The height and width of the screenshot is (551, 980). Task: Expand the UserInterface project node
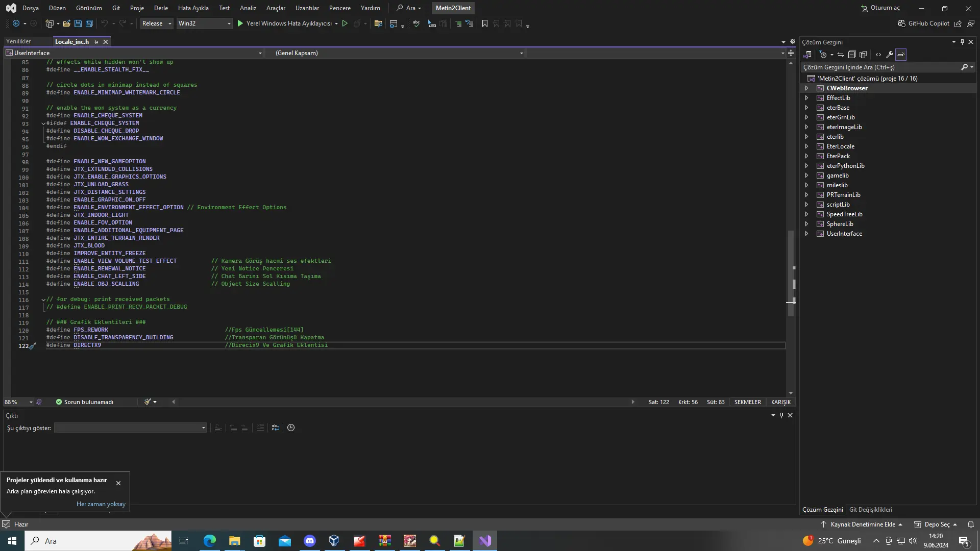coord(806,234)
